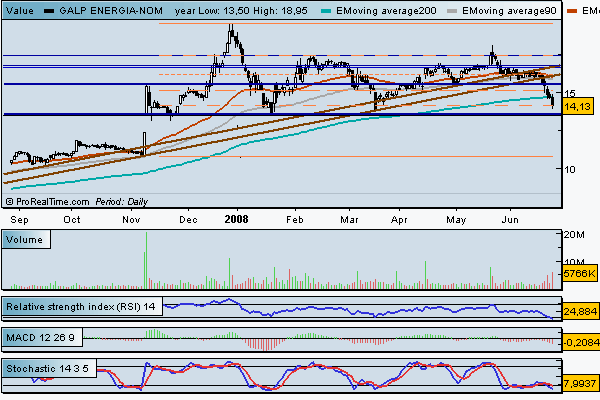Click the 10 price axis label

point(570,170)
